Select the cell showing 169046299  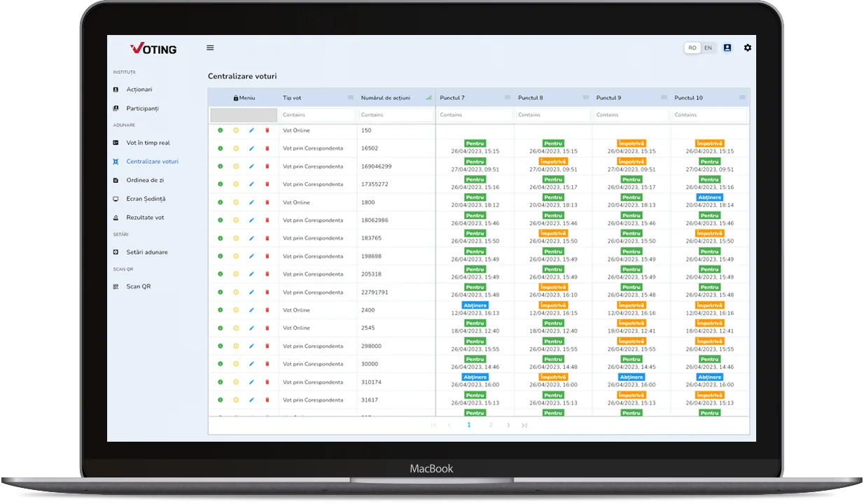pyautogui.click(x=396, y=167)
